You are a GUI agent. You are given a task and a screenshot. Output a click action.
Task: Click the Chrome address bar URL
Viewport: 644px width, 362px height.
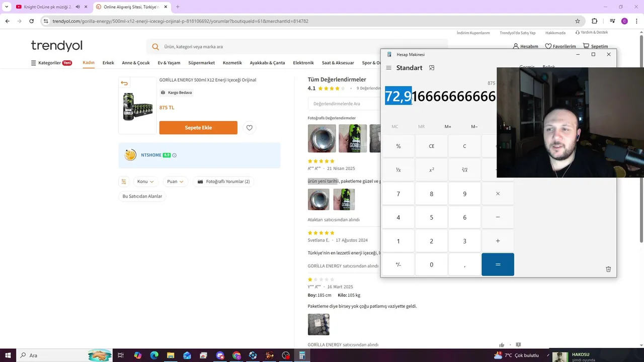pyautogui.click(x=181, y=21)
